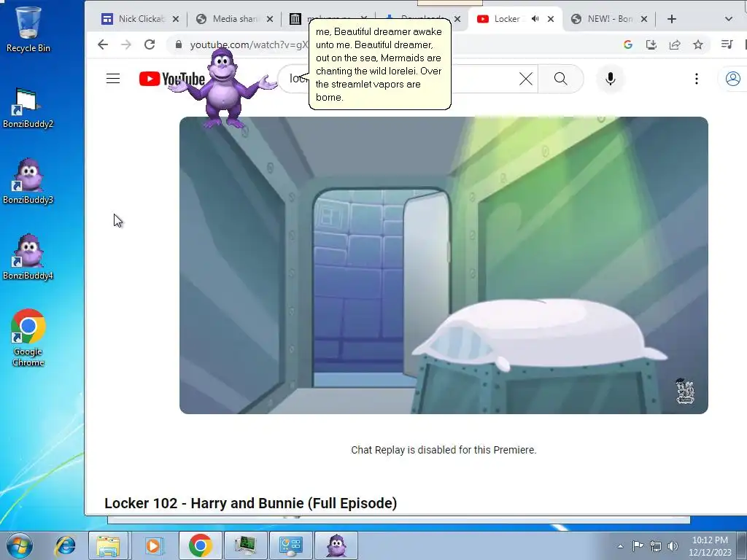Click the video player to pause
This screenshot has width=747, height=560.
click(x=444, y=265)
